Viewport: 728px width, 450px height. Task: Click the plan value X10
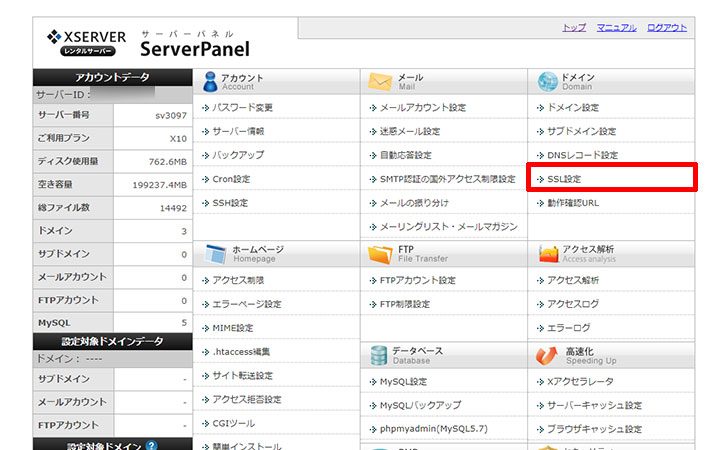pyautogui.click(x=178, y=139)
